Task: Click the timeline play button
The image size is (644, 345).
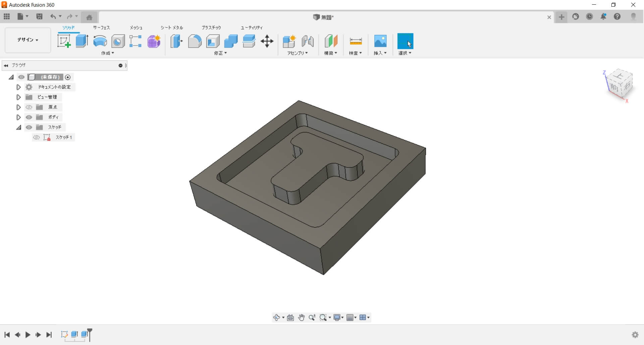Action: pos(28,335)
